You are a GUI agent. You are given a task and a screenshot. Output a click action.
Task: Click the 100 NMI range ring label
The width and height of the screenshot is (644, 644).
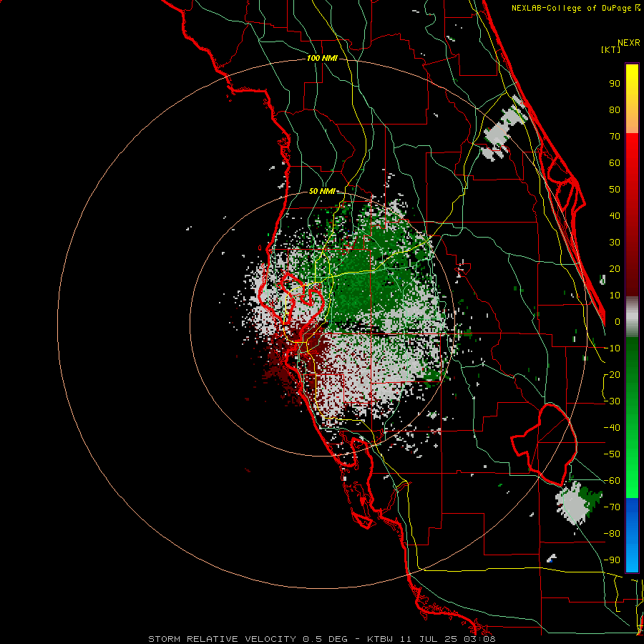point(322,59)
